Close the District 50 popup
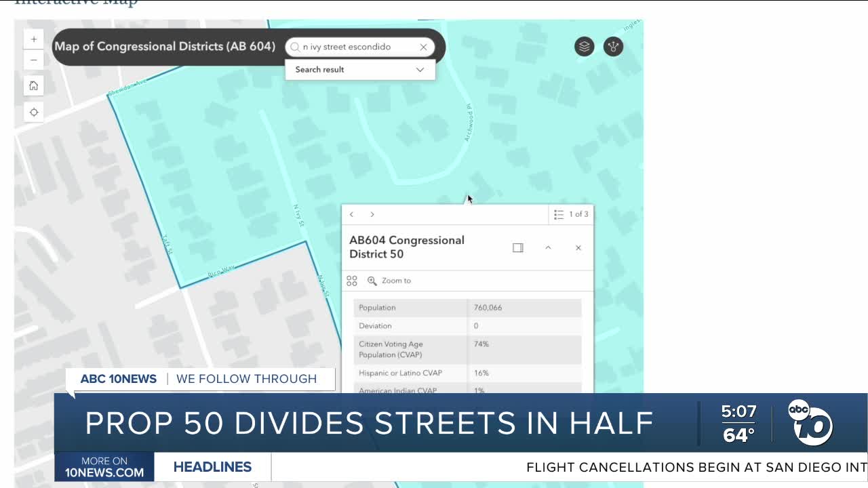 tap(578, 247)
